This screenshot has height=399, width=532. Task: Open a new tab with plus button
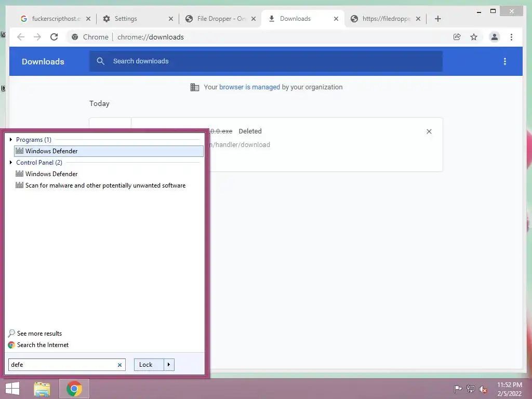click(x=437, y=19)
